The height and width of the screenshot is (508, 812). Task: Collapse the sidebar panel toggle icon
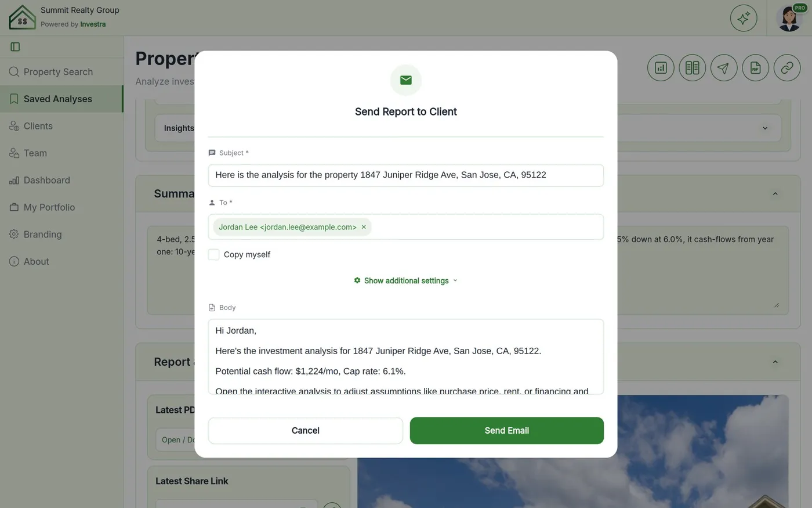pyautogui.click(x=15, y=46)
